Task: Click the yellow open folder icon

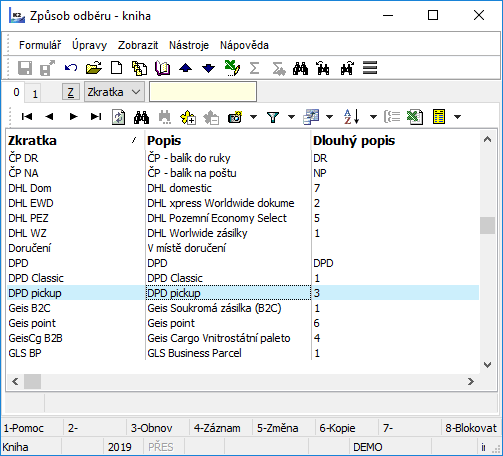Action: pyautogui.click(x=94, y=68)
